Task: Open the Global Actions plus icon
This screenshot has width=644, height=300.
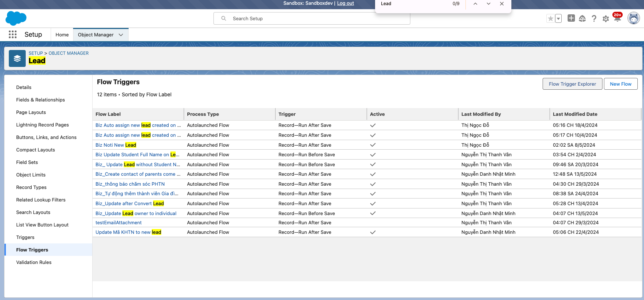Action: click(x=571, y=18)
